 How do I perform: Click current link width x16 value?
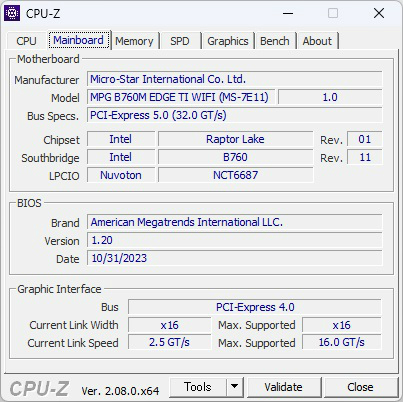pyautogui.click(x=170, y=325)
